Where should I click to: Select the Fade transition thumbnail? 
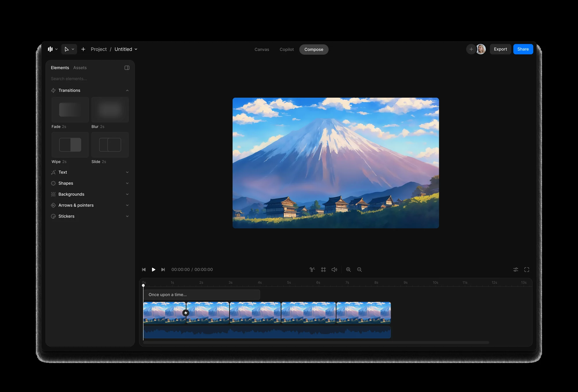tap(70, 109)
